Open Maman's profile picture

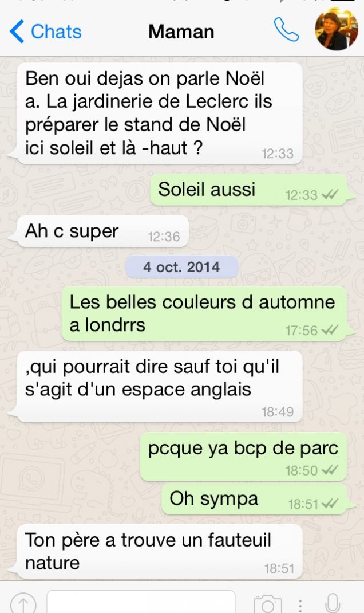[337, 29]
